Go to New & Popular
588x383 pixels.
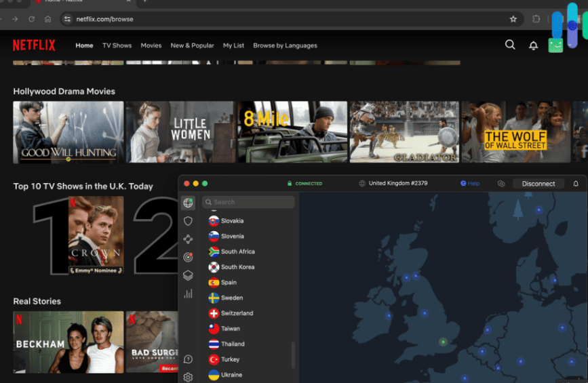point(192,45)
